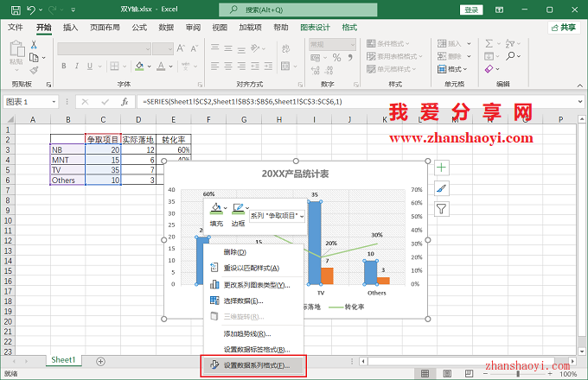Switch to Page Break Preview in status bar
The image size is (588, 380).
(469, 373)
